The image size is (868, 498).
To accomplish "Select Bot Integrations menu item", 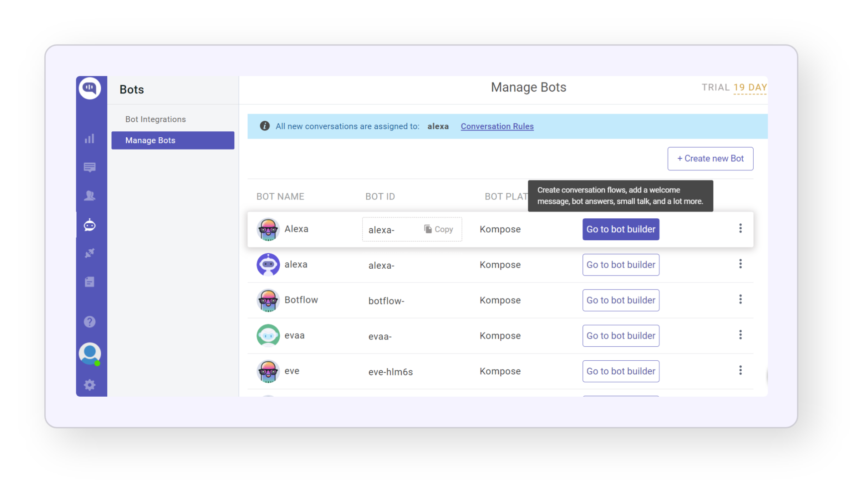I will (156, 119).
